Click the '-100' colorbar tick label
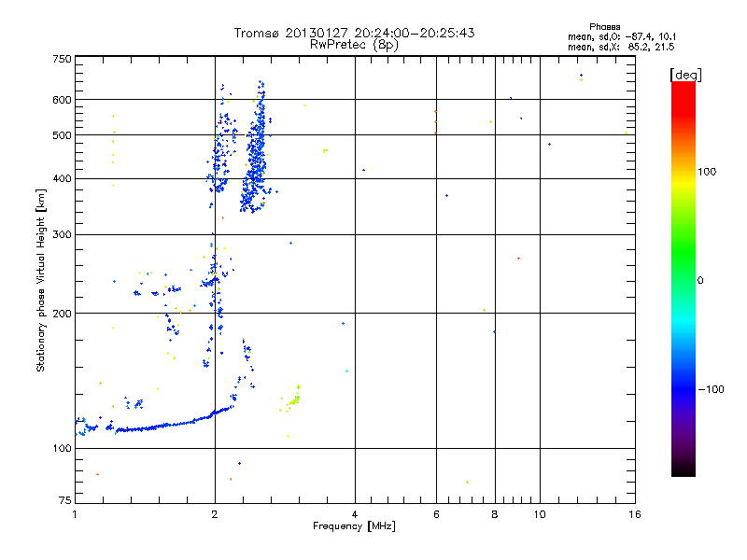 pyautogui.click(x=711, y=389)
